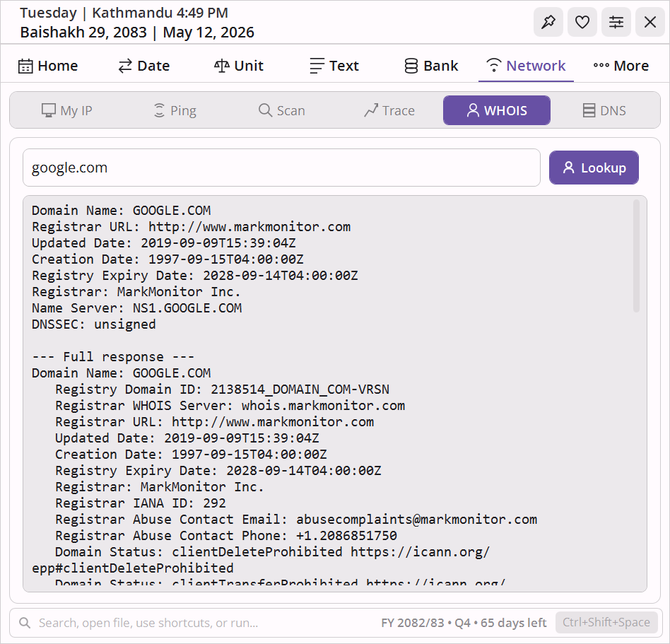Click the domain input containing google.com
The width and height of the screenshot is (670, 644).
(x=281, y=168)
